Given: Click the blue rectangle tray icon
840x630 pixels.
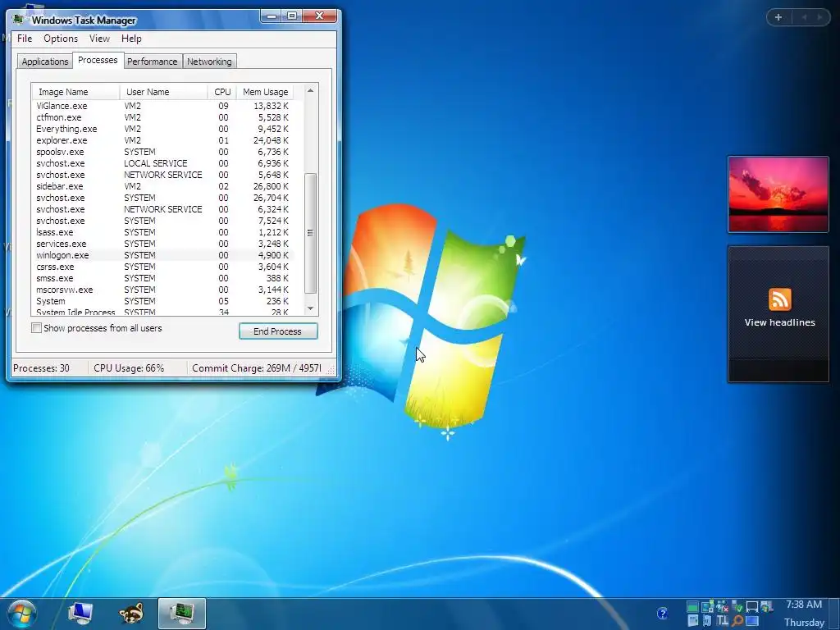Looking at the screenshot, I should click(x=752, y=621).
